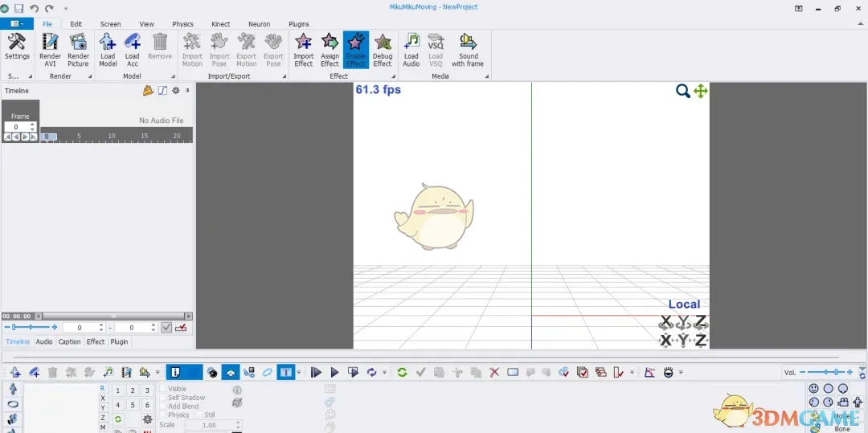This screenshot has height=433, width=868.
Task: Click the timeline zoom slider
Action: (31, 328)
